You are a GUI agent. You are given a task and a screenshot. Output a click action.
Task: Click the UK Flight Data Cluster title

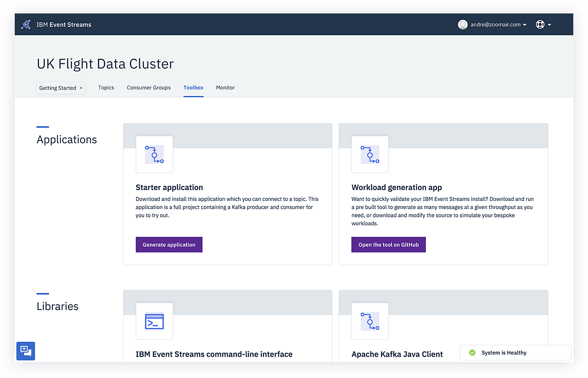105,64
